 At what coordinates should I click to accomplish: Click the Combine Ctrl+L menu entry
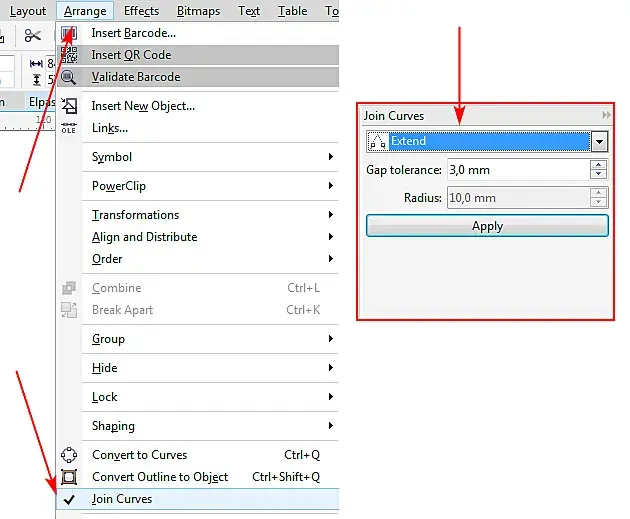pyautogui.click(x=198, y=288)
